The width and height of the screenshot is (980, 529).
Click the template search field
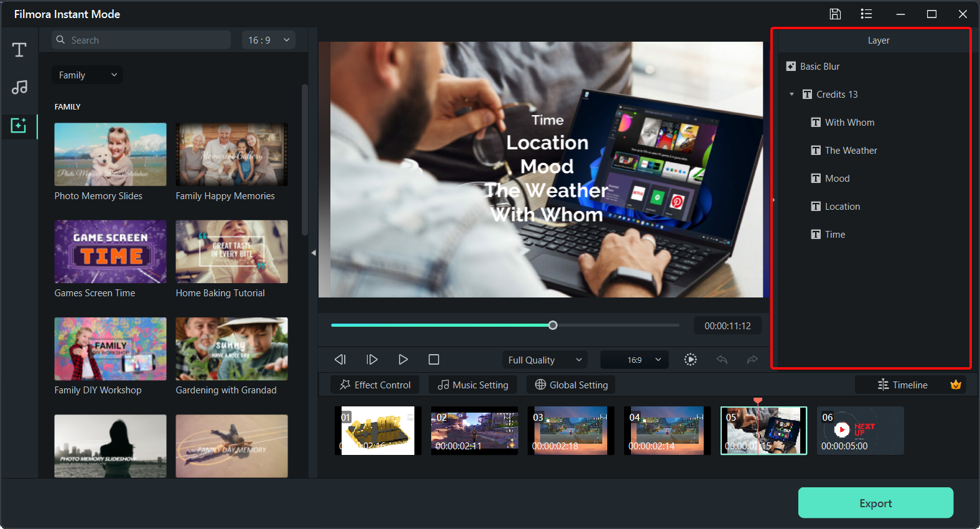pos(141,40)
